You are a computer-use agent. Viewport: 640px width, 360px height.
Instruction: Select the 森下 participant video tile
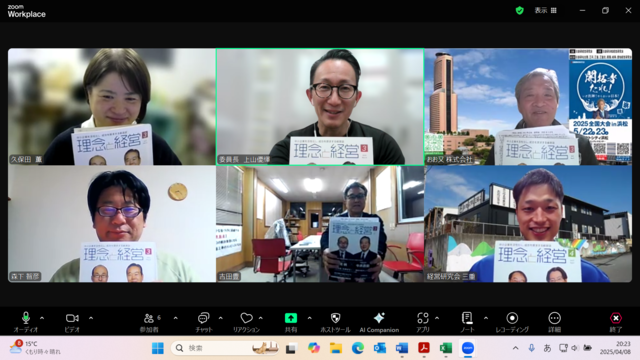112,224
